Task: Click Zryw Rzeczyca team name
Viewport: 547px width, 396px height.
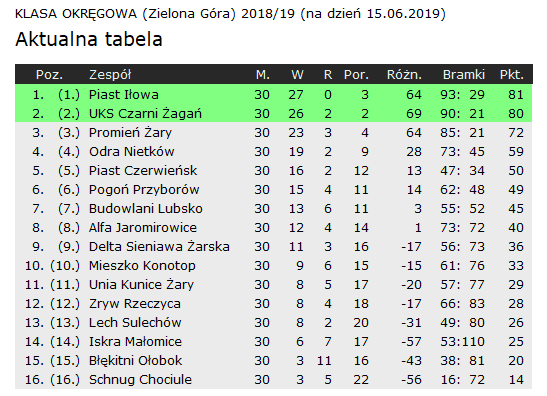Action: click(135, 304)
